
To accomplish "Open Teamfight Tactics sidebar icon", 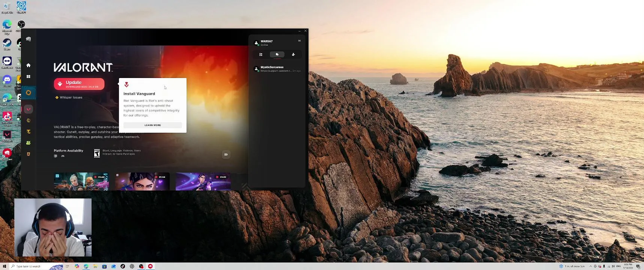I will pos(29,132).
